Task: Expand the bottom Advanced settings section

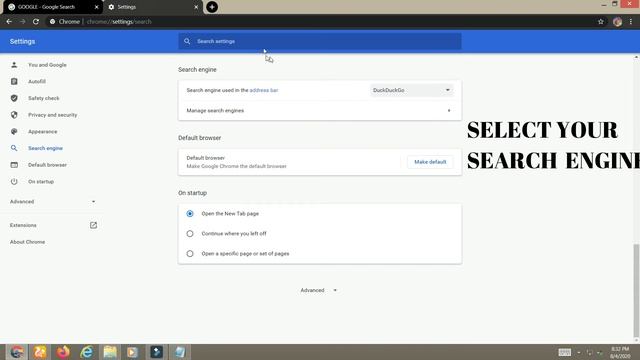Action: (318, 290)
